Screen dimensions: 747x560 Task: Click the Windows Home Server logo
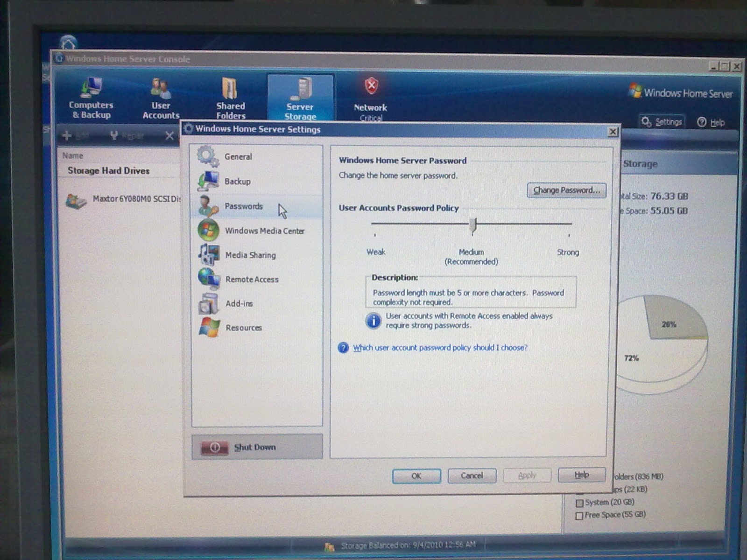[681, 92]
